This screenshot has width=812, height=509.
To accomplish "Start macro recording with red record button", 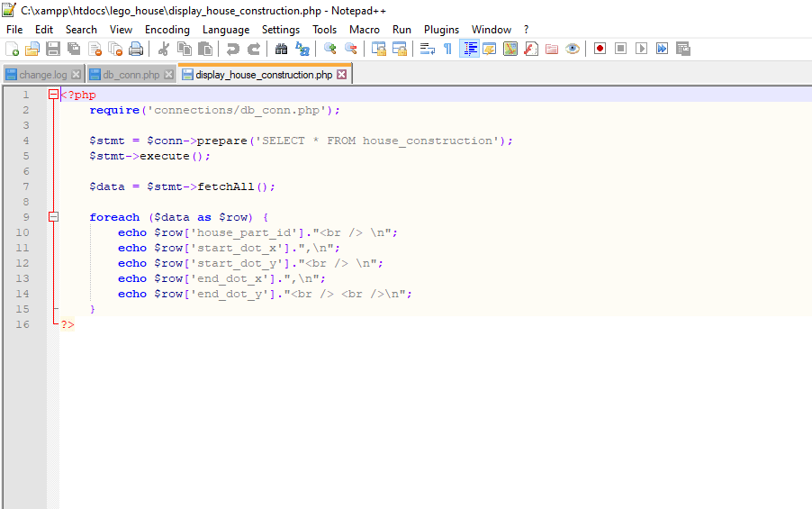I will click(x=599, y=49).
